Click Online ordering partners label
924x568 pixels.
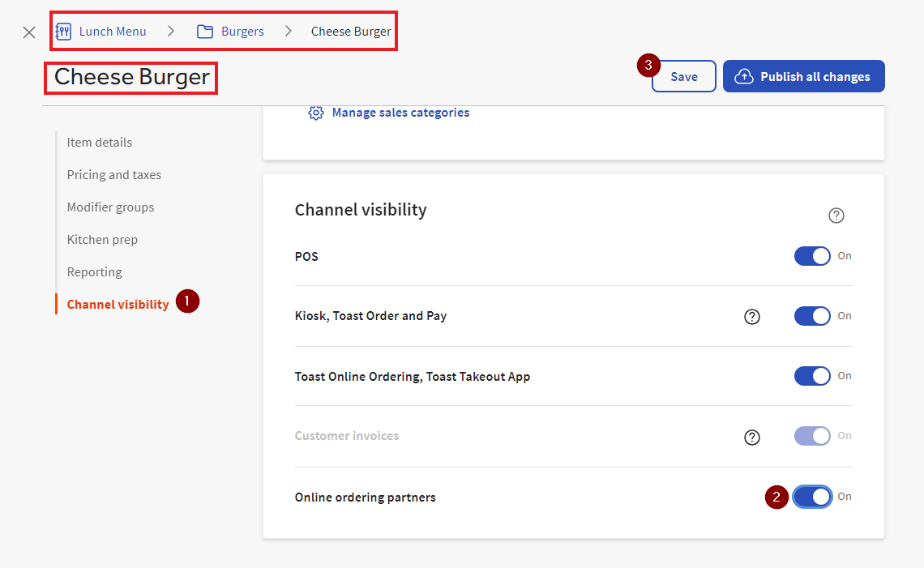pyautogui.click(x=366, y=498)
